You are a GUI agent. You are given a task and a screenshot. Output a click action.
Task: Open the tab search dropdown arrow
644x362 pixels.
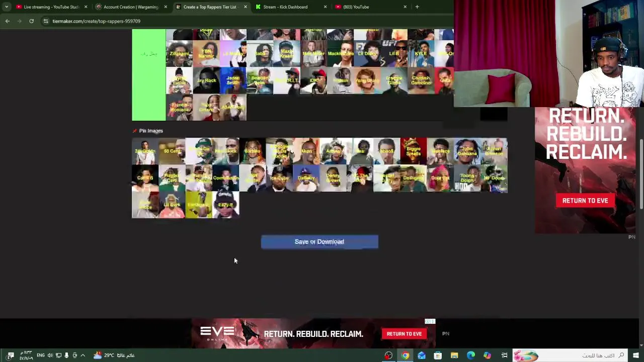click(x=6, y=7)
